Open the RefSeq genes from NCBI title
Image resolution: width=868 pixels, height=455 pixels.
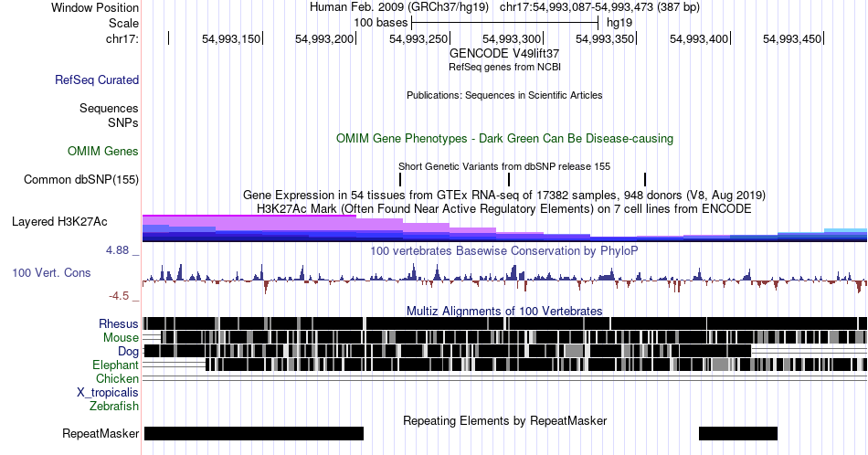(504, 67)
